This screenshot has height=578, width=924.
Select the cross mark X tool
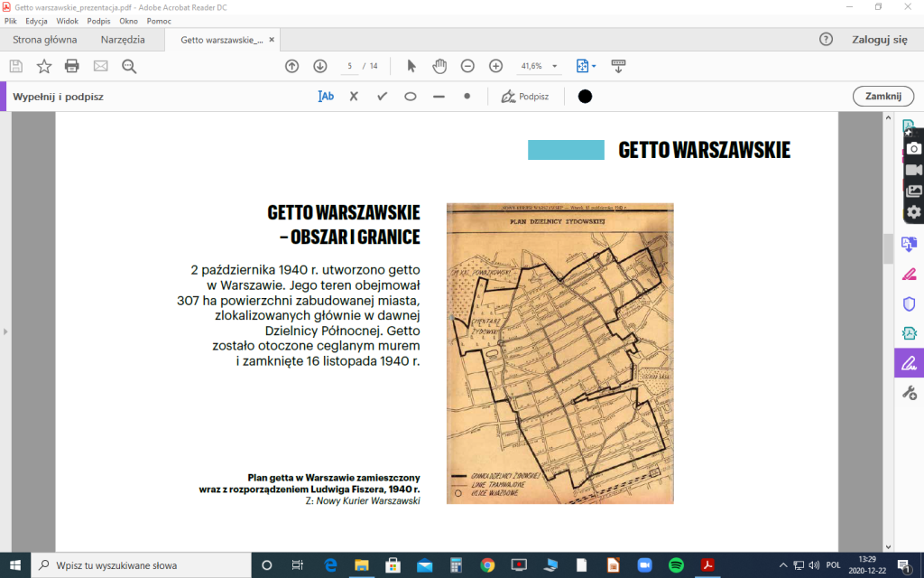(x=354, y=97)
